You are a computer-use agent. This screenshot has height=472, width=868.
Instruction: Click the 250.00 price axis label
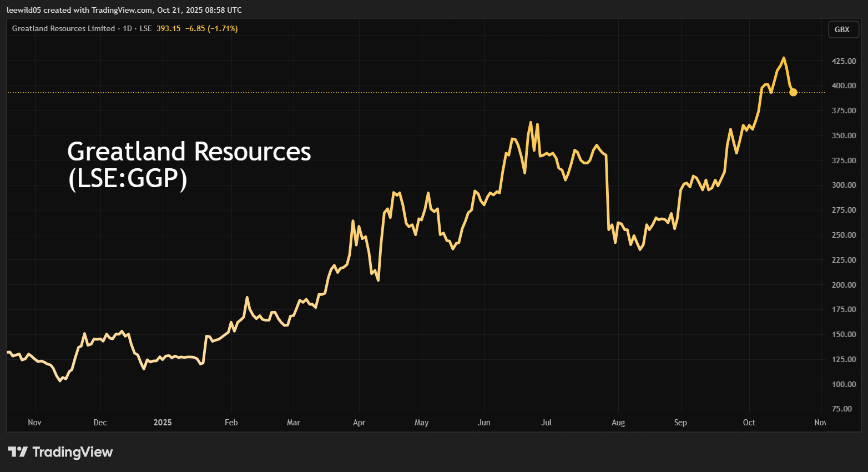click(x=843, y=235)
